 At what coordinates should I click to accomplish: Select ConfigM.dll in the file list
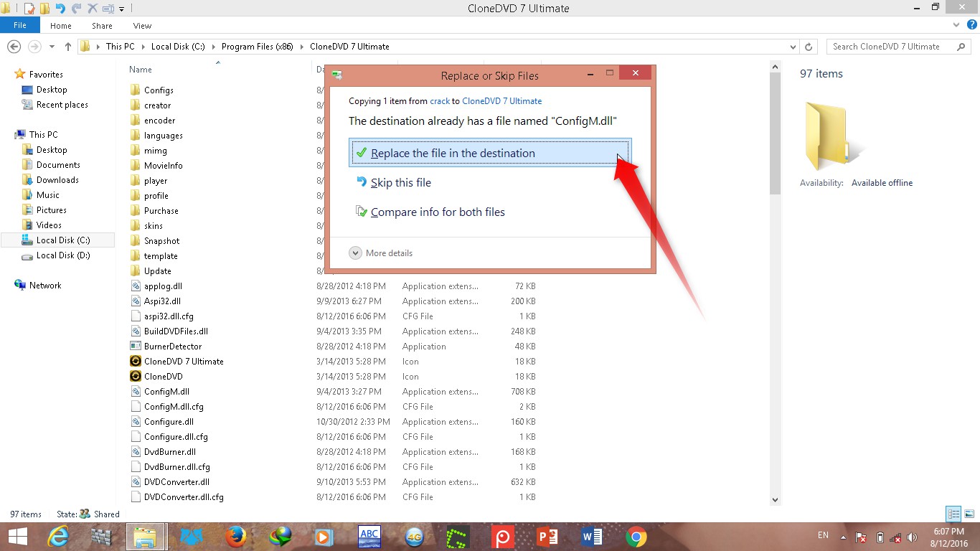(166, 392)
